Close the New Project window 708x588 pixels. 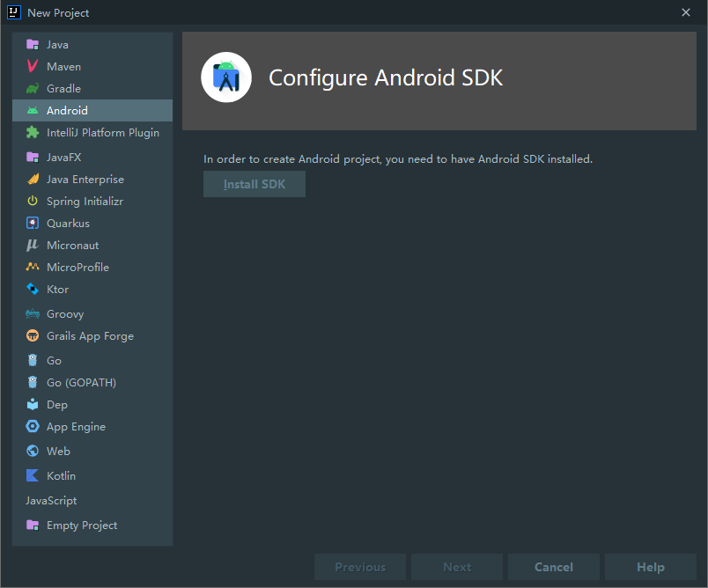tap(685, 12)
